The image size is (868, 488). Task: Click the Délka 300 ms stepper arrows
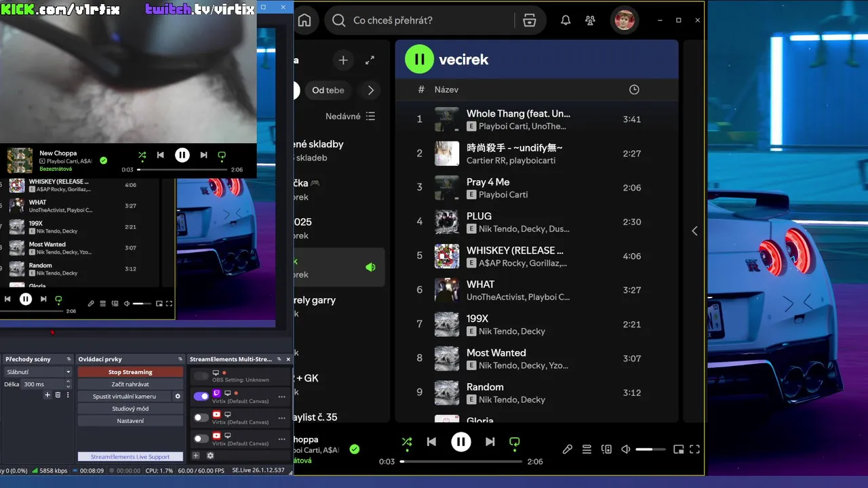click(x=68, y=384)
